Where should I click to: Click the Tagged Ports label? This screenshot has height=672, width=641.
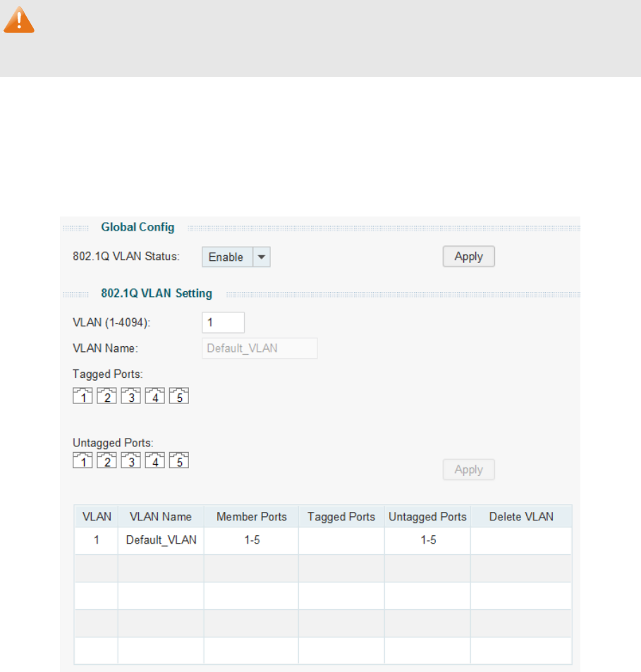(108, 374)
